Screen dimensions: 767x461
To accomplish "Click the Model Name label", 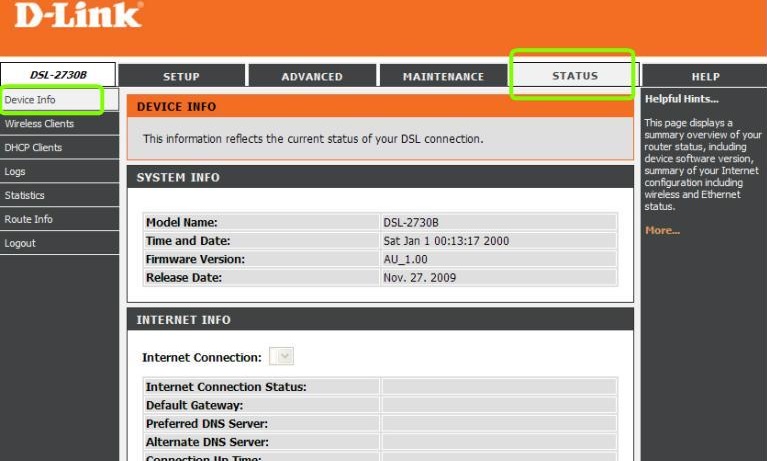I will (181, 222).
